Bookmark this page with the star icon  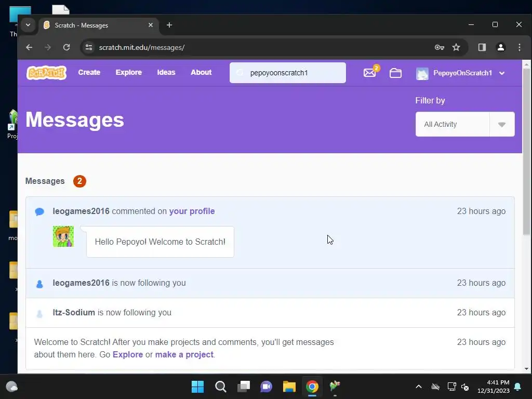(456, 47)
